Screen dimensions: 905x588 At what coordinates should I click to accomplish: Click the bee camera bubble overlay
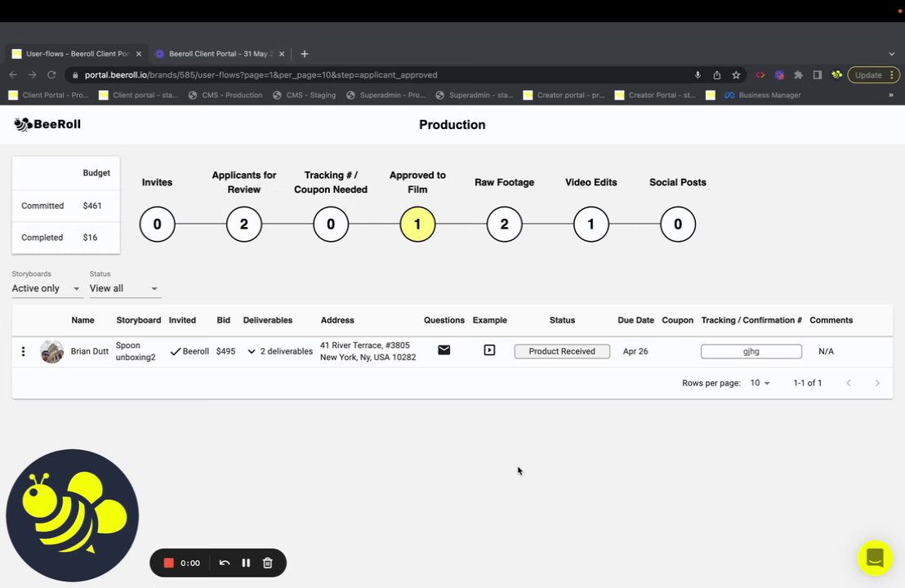click(x=72, y=515)
